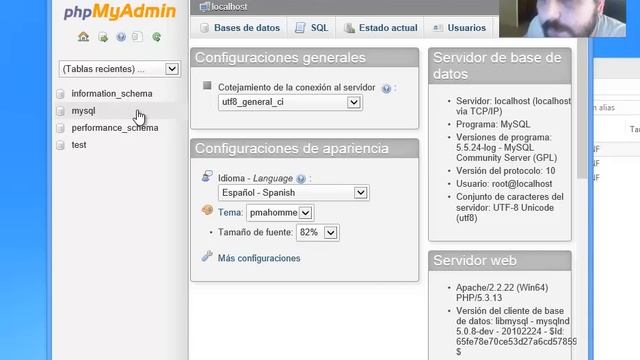The height and width of the screenshot is (360, 640).
Task: Open the Español - Spanish language dropdown
Action: (294, 193)
